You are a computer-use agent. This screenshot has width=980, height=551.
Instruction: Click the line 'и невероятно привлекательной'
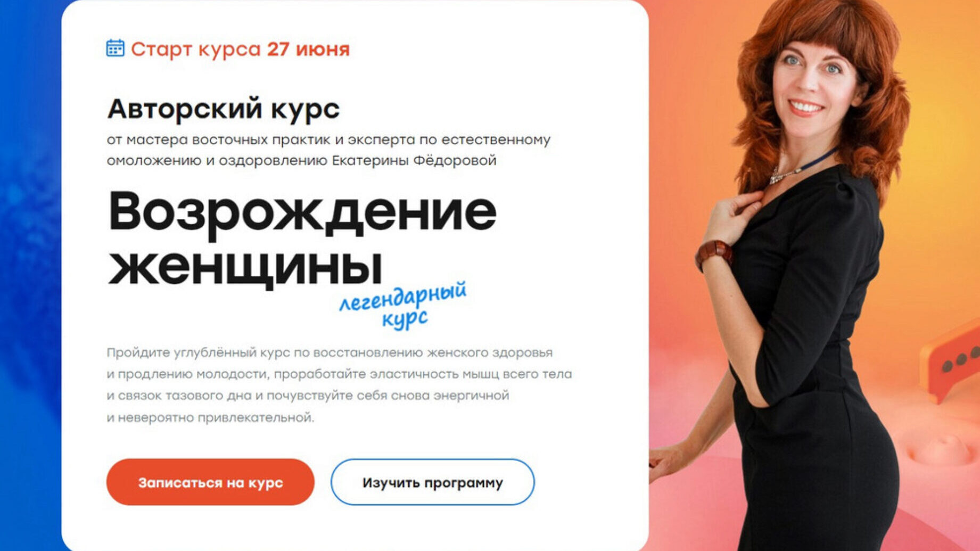click(x=210, y=417)
